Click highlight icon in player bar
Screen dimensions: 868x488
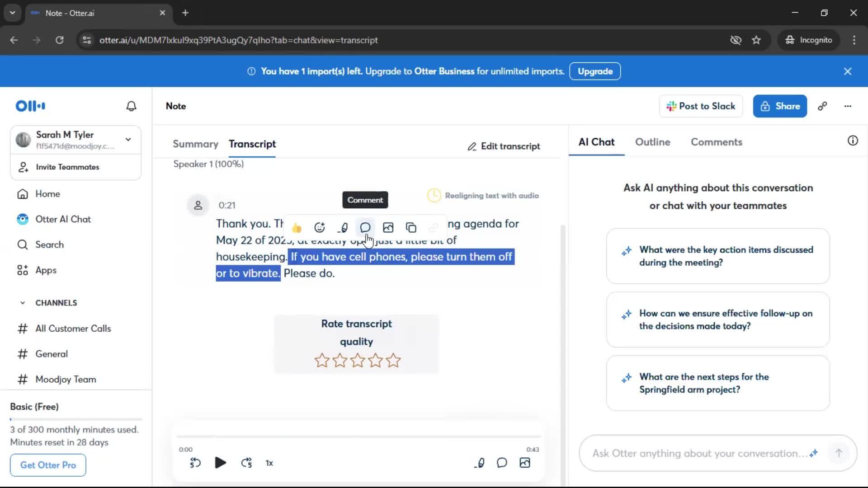tap(480, 463)
